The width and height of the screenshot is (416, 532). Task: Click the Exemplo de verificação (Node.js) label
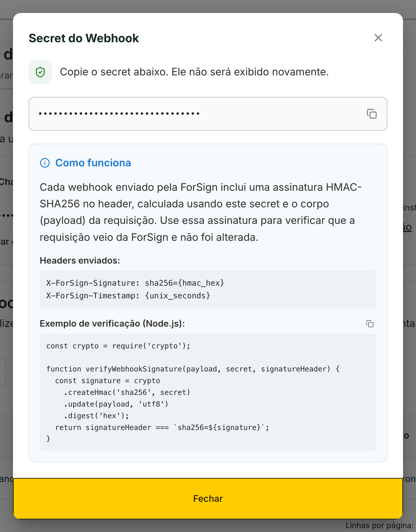click(112, 324)
